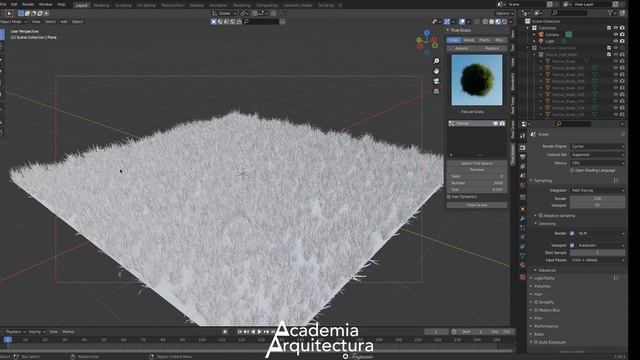Click the Replace button
Screen dimensions: 640x360
[492, 48]
